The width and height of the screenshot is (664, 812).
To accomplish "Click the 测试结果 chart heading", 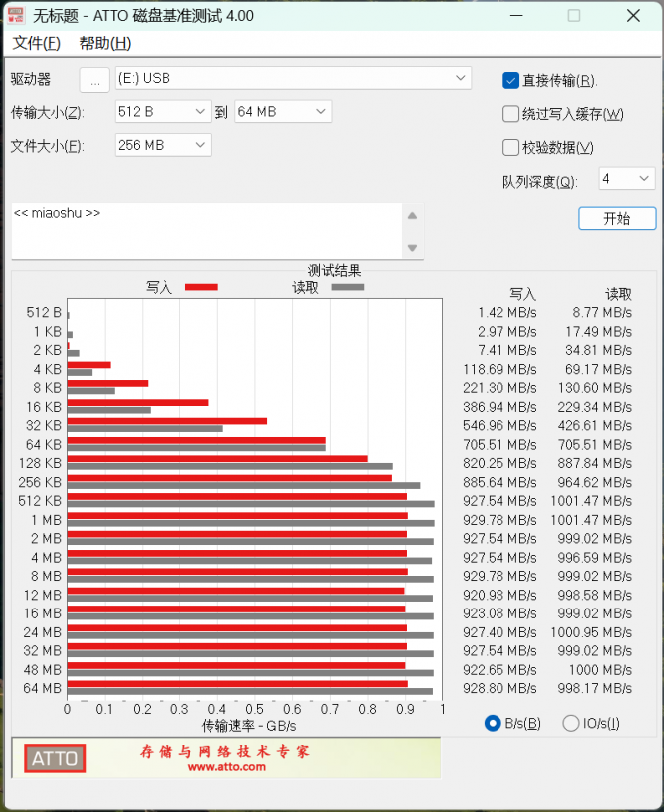I will coord(334,271).
